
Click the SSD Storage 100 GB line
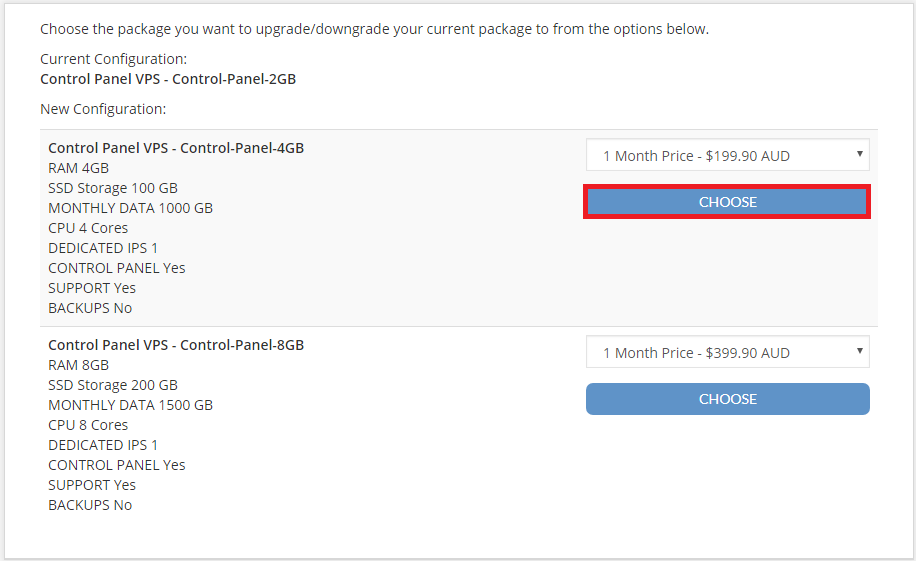tap(113, 188)
